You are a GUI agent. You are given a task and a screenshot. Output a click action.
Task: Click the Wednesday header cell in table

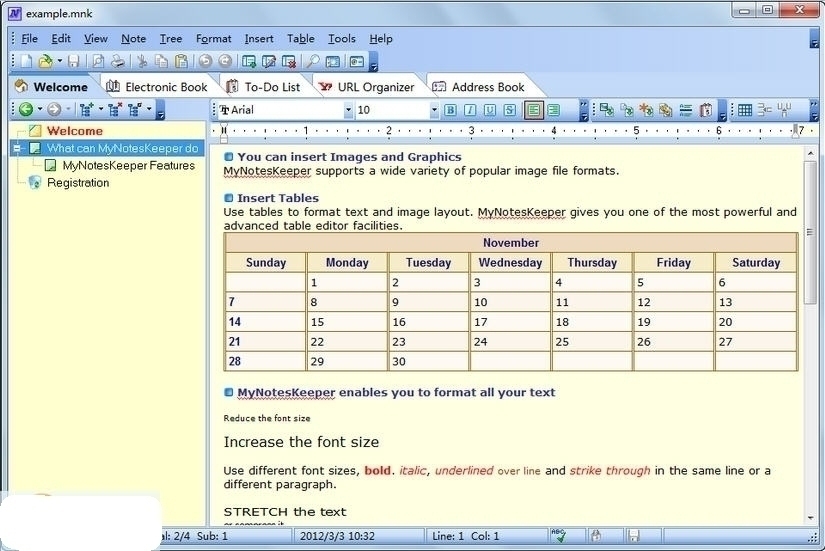tap(510, 262)
